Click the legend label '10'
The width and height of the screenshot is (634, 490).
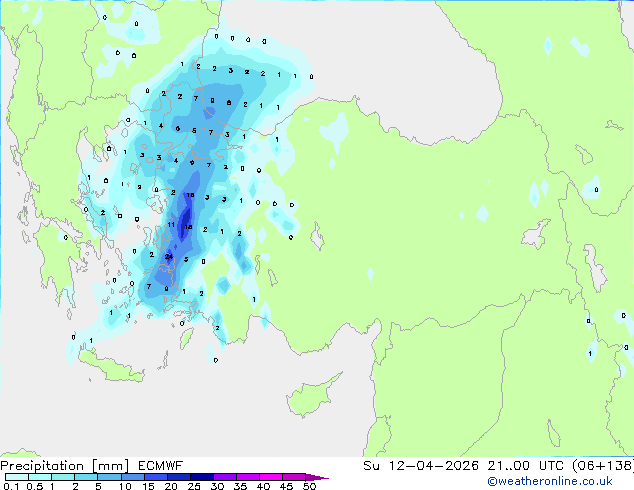[x=125, y=486]
